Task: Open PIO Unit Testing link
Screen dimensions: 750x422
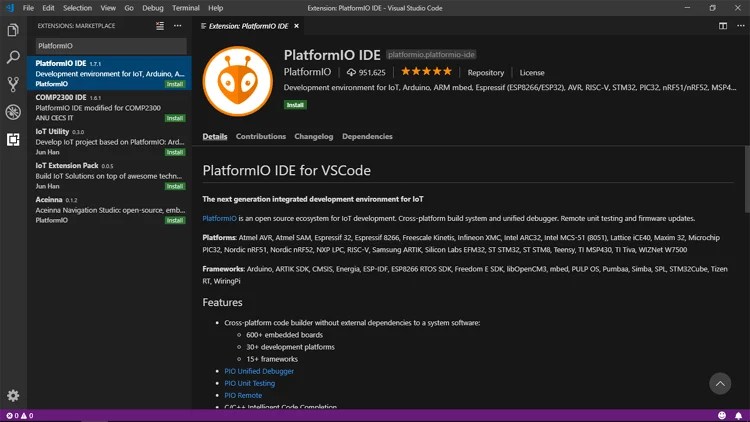Action: coord(250,383)
